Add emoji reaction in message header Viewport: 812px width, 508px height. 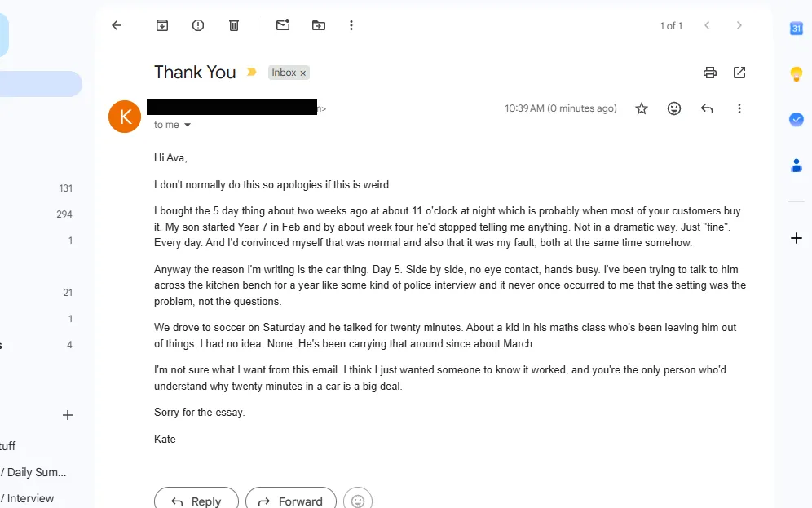pos(674,108)
